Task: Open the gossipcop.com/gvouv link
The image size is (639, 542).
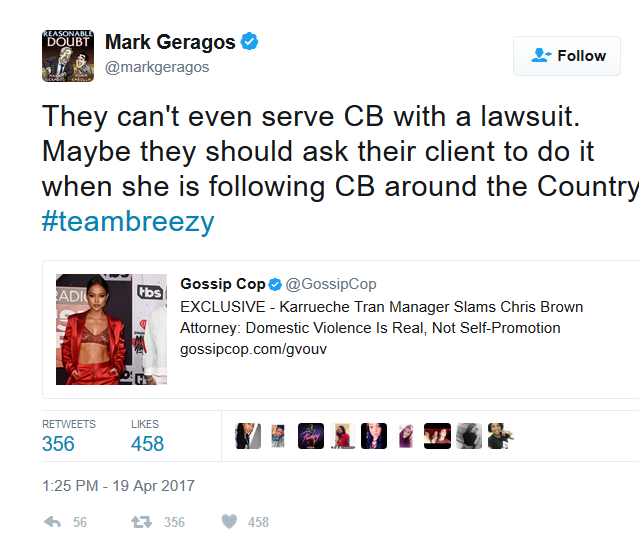Action: tap(253, 349)
